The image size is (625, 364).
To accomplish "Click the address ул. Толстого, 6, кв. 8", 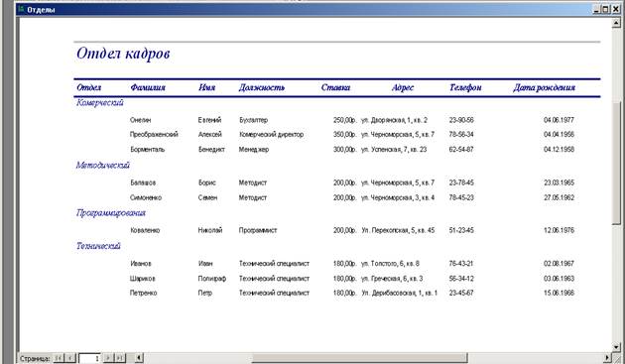I will coord(390,264).
